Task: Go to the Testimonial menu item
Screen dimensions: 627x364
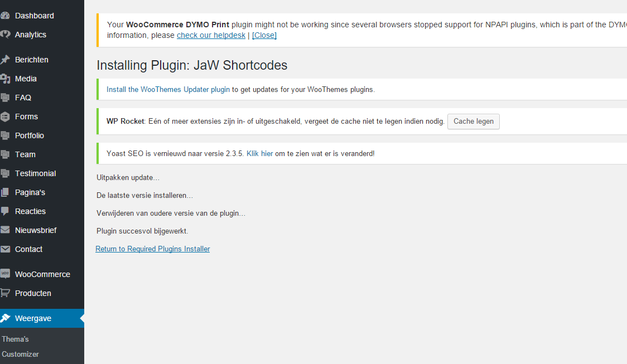Action: pyautogui.click(x=35, y=173)
